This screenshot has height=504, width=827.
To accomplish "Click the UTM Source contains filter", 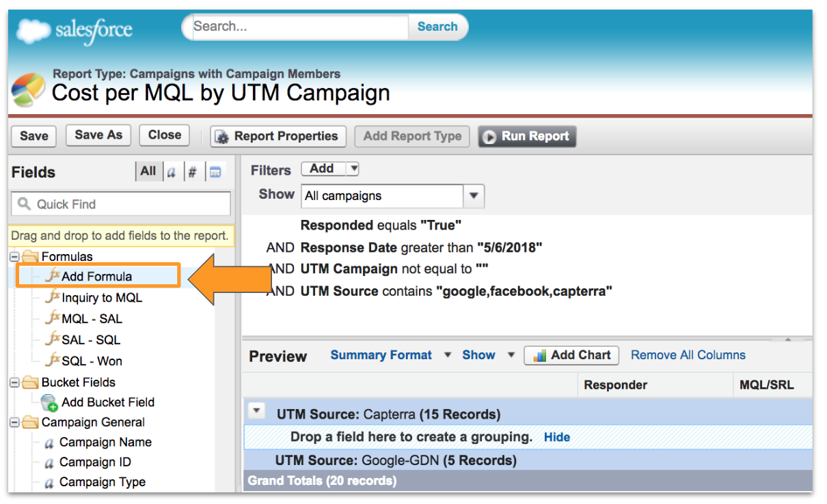I will [x=456, y=291].
